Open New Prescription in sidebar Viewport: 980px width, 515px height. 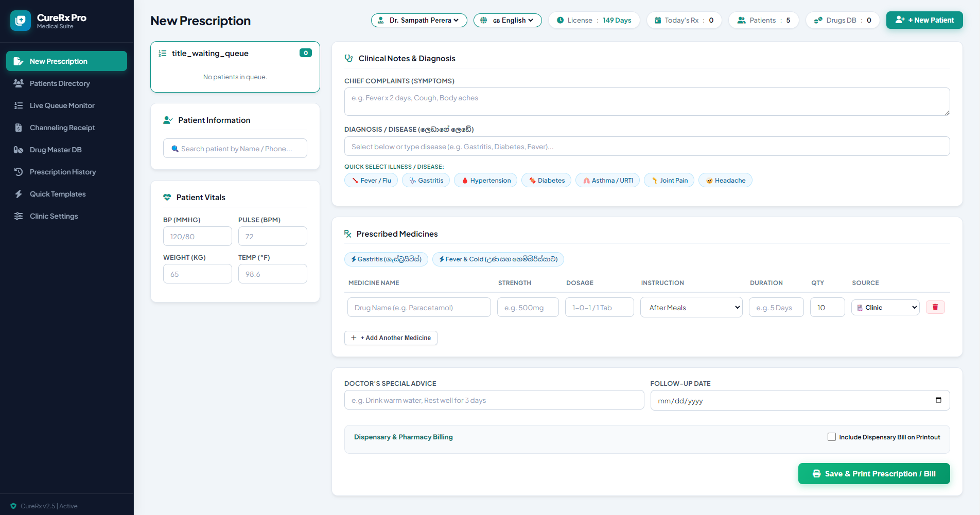click(66, 61)
